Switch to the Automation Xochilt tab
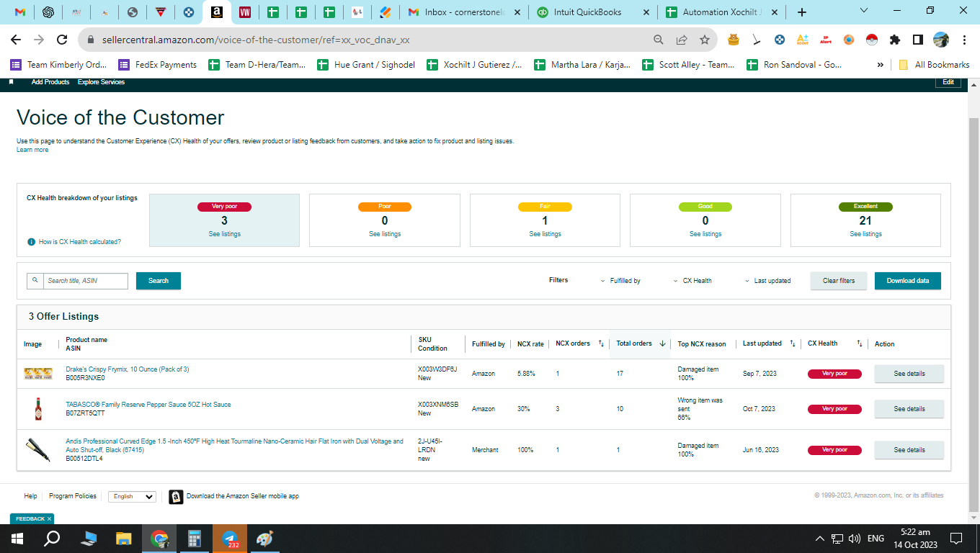 pos(721,12)
